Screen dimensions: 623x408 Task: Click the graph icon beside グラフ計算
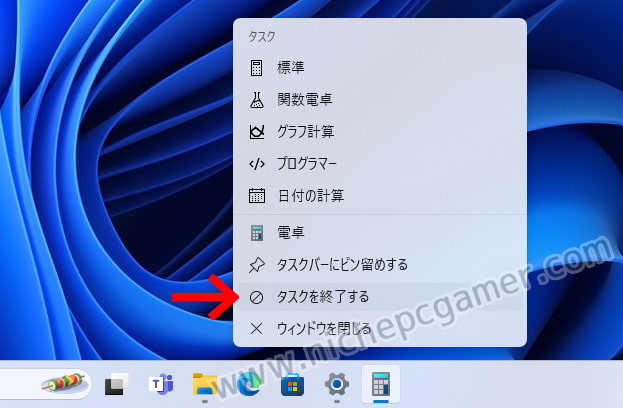point(257,131)
